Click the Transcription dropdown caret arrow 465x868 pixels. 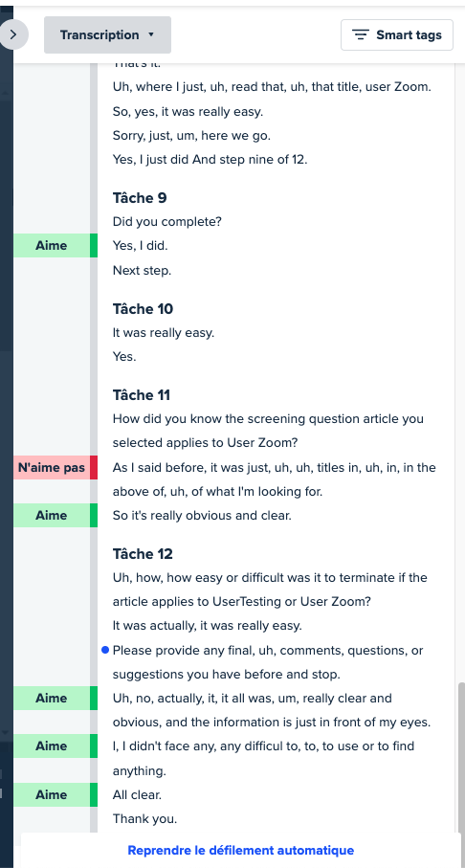coord(152,34)
